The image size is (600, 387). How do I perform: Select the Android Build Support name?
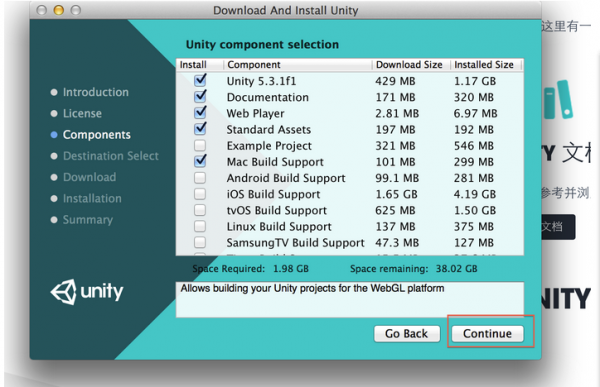[286, 178]
